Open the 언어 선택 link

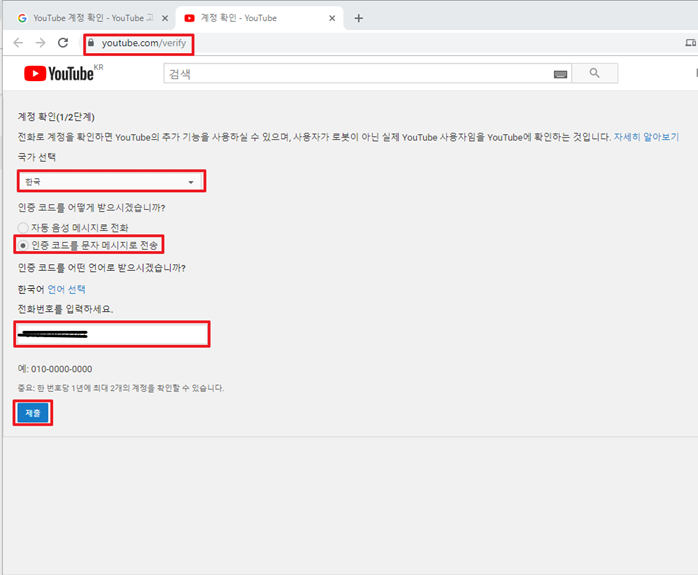click(66, 289)
